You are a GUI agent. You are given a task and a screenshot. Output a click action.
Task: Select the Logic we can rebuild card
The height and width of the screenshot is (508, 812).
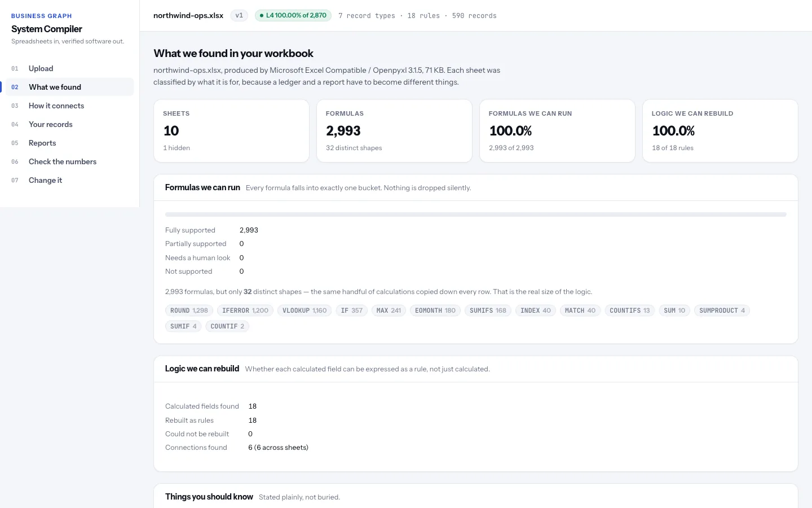coord(720,131)
